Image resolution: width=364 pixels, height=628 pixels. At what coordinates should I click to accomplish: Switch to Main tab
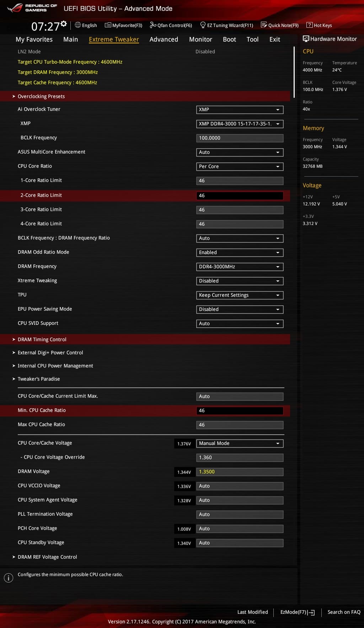pos(70,39)
